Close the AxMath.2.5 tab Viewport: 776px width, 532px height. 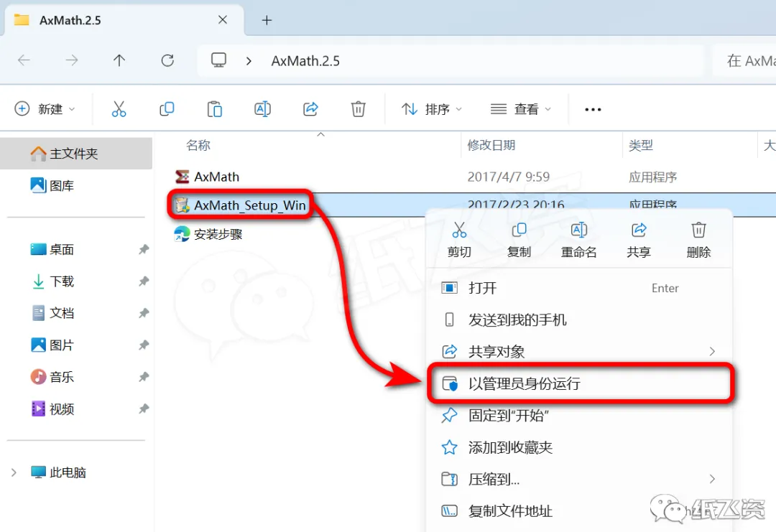(x=223, y=20)
